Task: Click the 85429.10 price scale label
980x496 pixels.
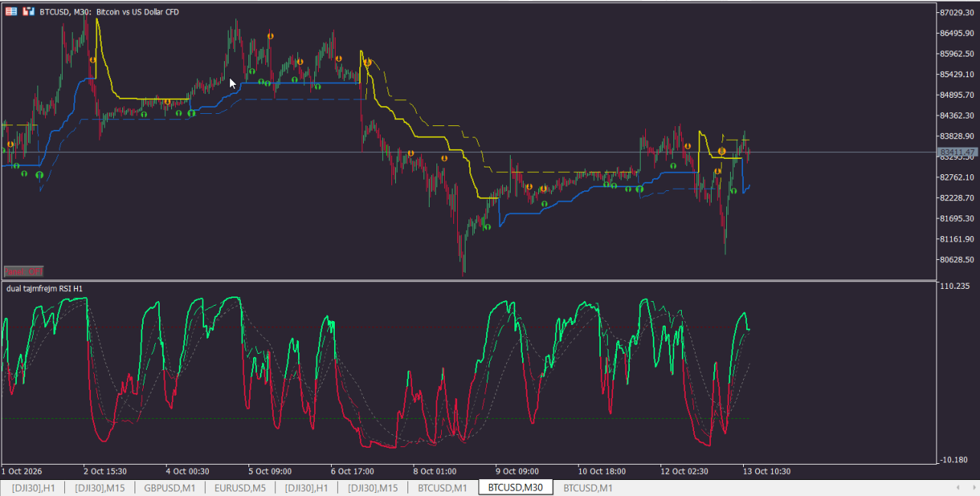Action: pyautogui.click(x=958, y=75)
